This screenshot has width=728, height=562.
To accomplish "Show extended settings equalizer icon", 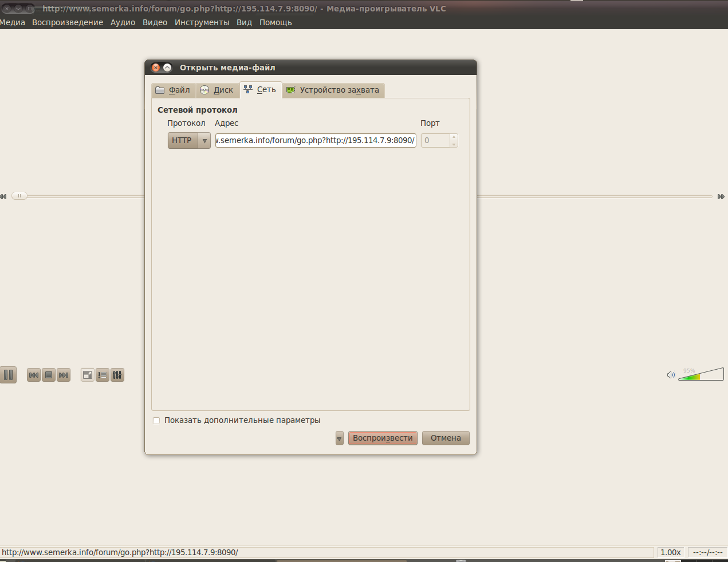I will click(117, 375).
